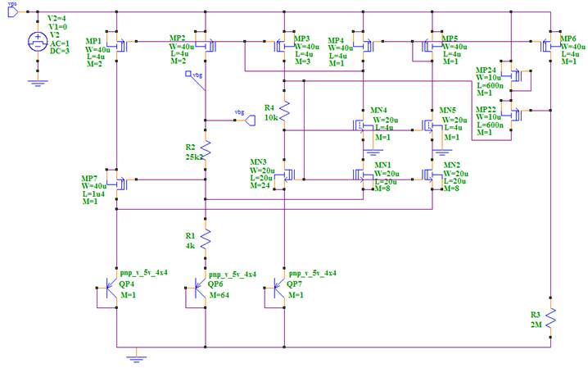This screenshot has height=368, width=588.
Task: Select the vpo input port at top left
Action: (x=11, y=12)
